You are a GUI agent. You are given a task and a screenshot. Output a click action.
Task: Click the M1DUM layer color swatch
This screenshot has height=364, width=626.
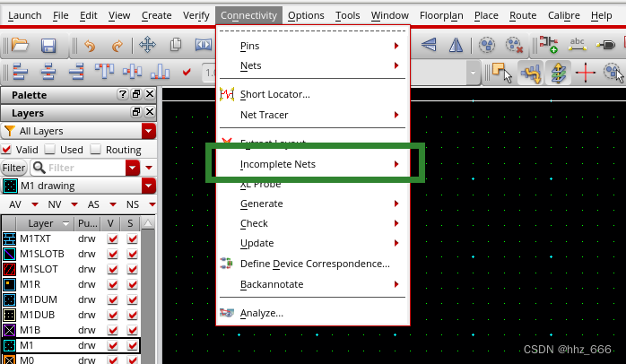pyautogui.click(x=11, y=298)
